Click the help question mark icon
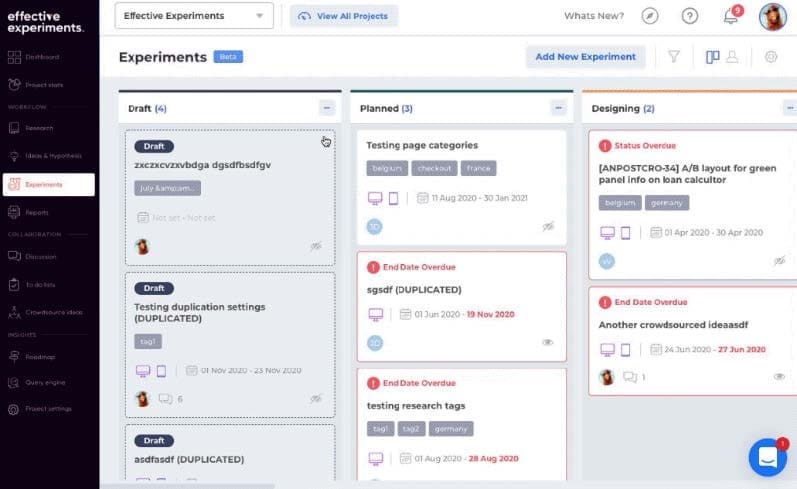The width and height of the screenshot is (797, 489). (690, 16)
